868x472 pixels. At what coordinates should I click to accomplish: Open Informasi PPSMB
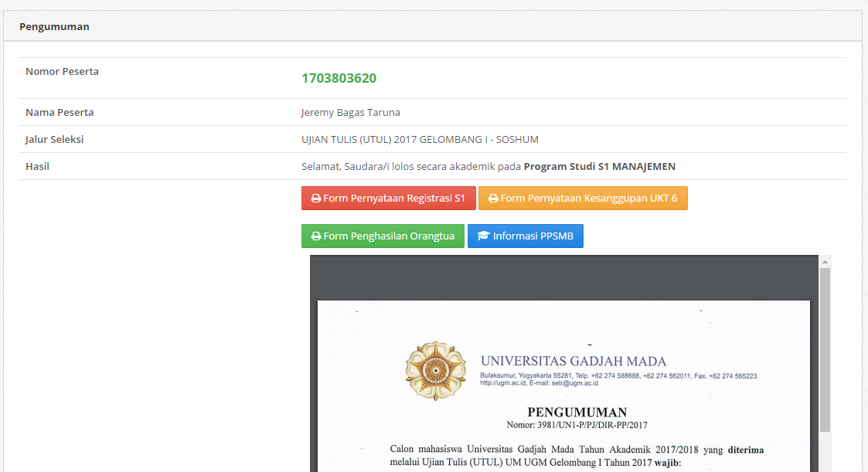[526, 236]
